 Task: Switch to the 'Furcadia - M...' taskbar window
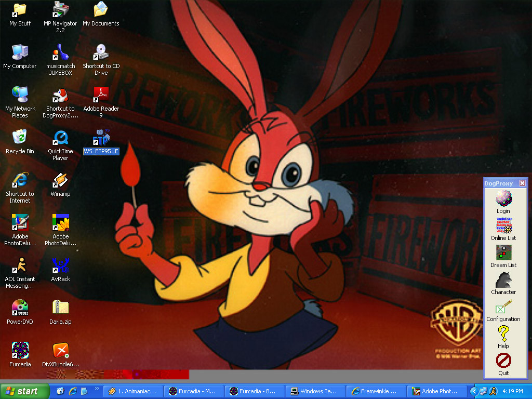(194, 391)
